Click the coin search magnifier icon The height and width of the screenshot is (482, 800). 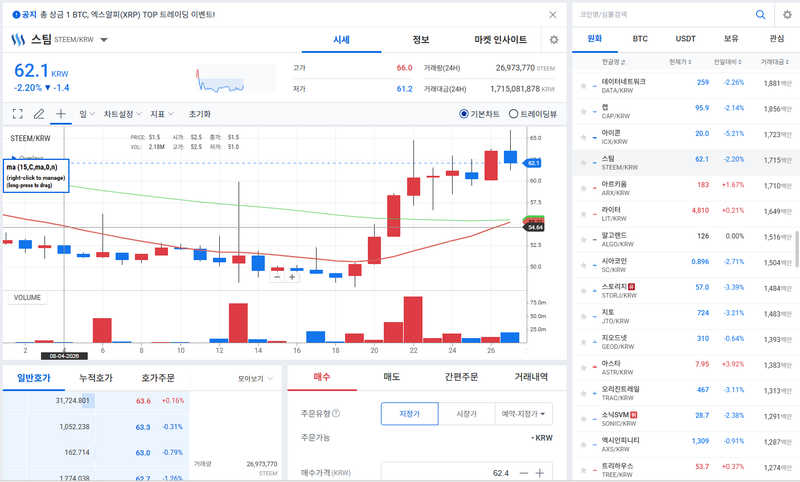point(760,15)
